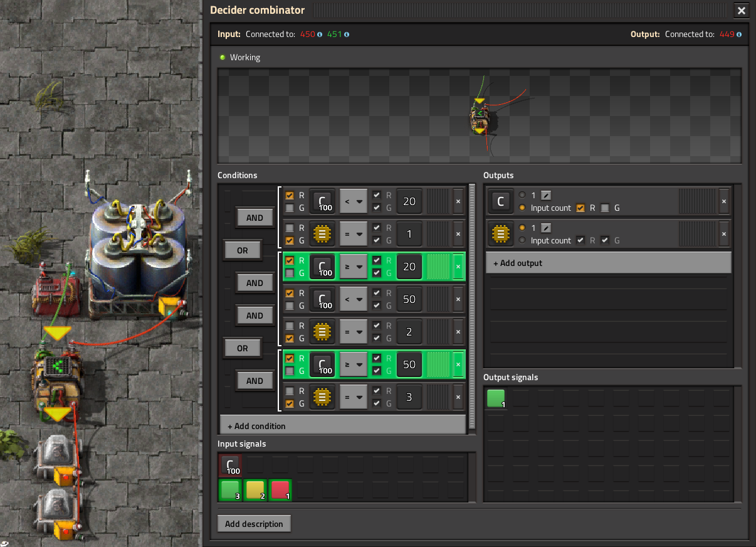Click the constant value 1 in the '= 1' condition
The width and height of the screenshot is (756, 547).
point(409,234)
